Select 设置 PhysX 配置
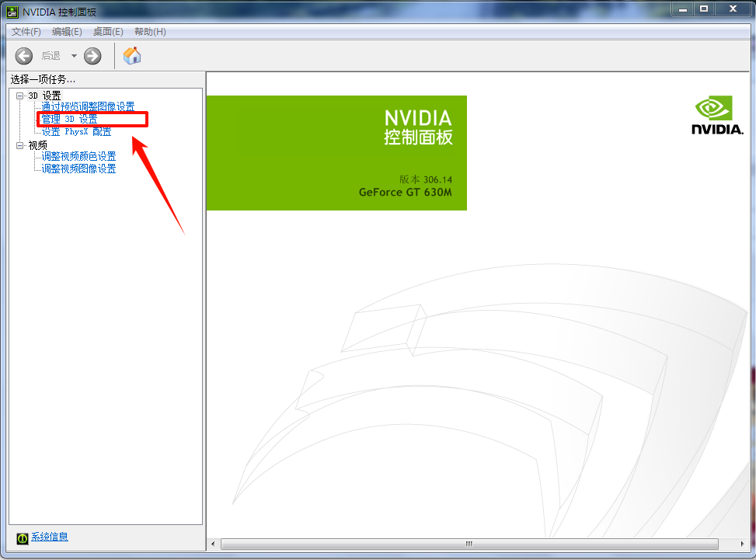756x560 pixels. point(76,132)
